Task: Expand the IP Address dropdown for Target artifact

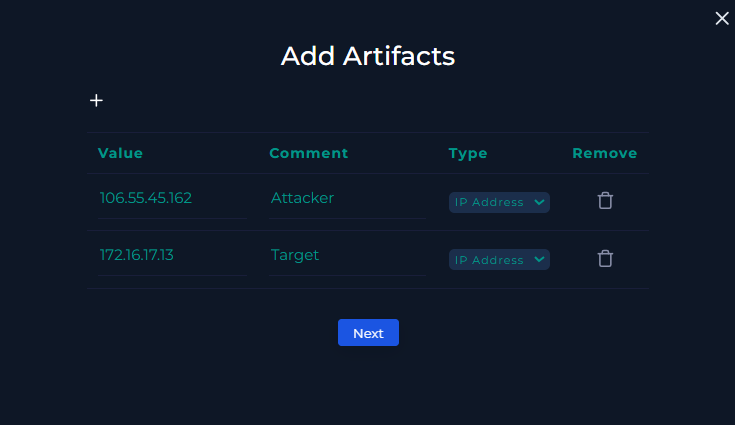Action: click(499, 260)
